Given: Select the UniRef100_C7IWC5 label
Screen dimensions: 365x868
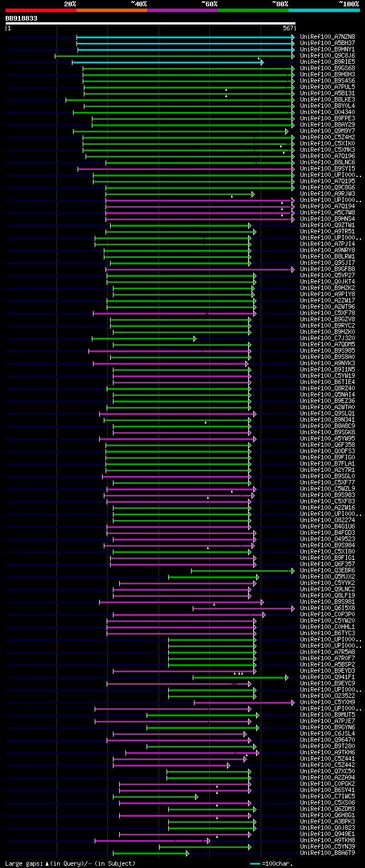Looking at the screenshot, I should pyautogui.click(x=327, y=796).
